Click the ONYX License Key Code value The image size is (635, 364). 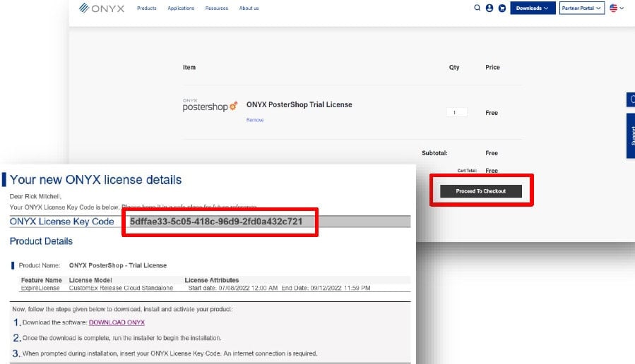coord(216,222)
